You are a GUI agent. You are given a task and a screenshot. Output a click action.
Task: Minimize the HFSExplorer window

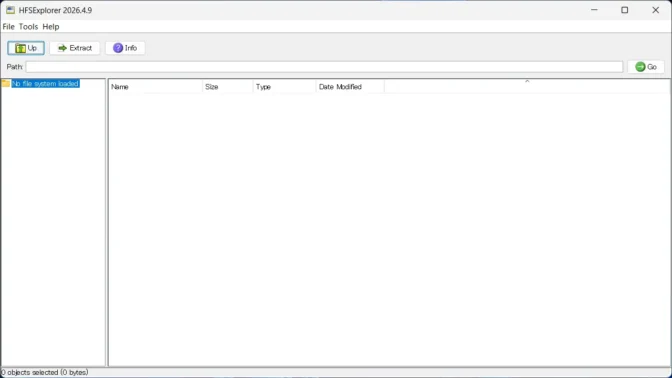point(594,10)
